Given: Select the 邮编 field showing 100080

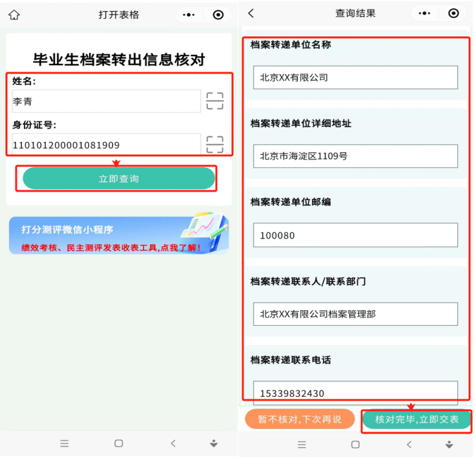Looking at the screenshot, I should pos(355,235).
